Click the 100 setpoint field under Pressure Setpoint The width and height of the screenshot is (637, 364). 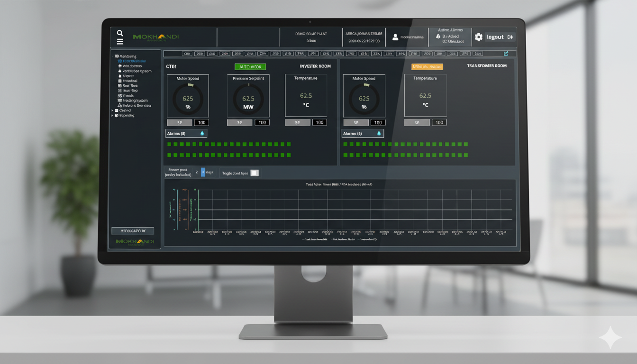(262, 122)
